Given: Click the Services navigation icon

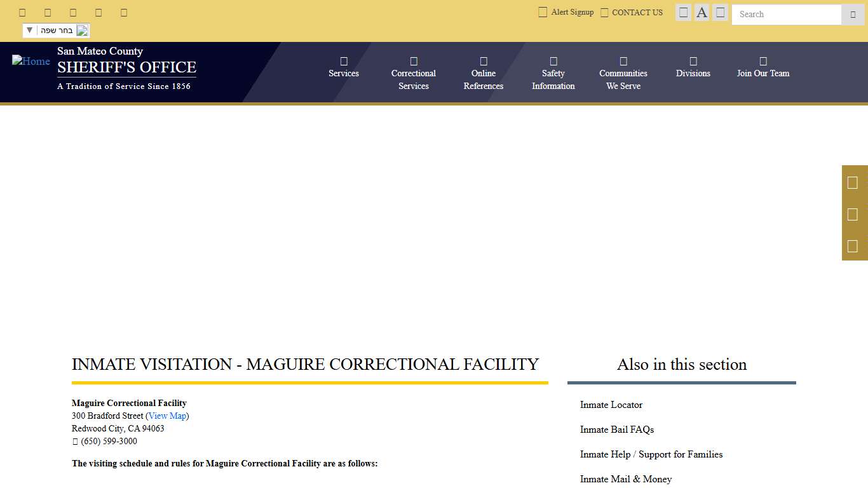Looking at the screenshot, I should pos(343,61).
